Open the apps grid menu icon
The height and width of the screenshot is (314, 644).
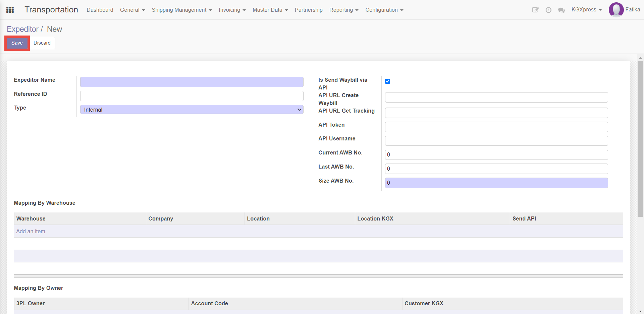[10, 10]
